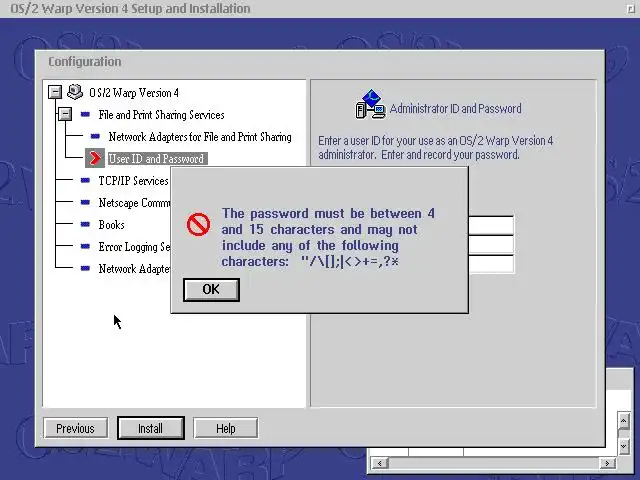Viewport: 640px width, 480px height.
Task: Click background window horizontal scroll right arrow
Action: [x=607, y=463]
